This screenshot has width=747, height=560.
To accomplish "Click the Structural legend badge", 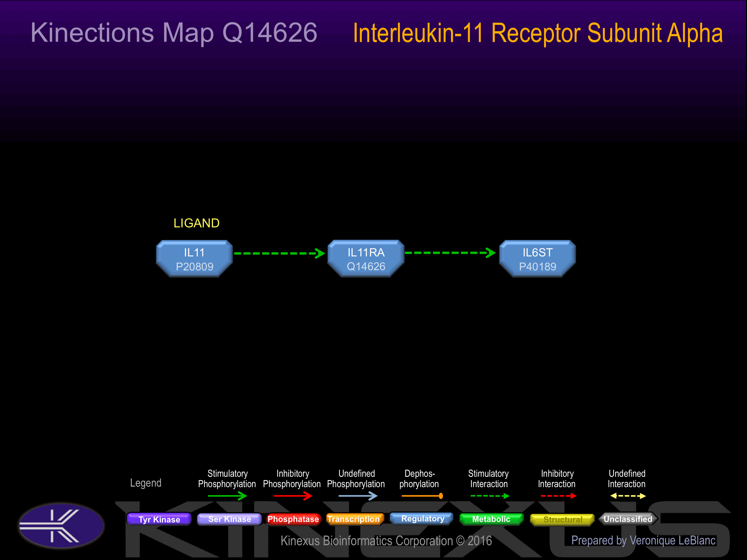I will click(x=562, y=520).
